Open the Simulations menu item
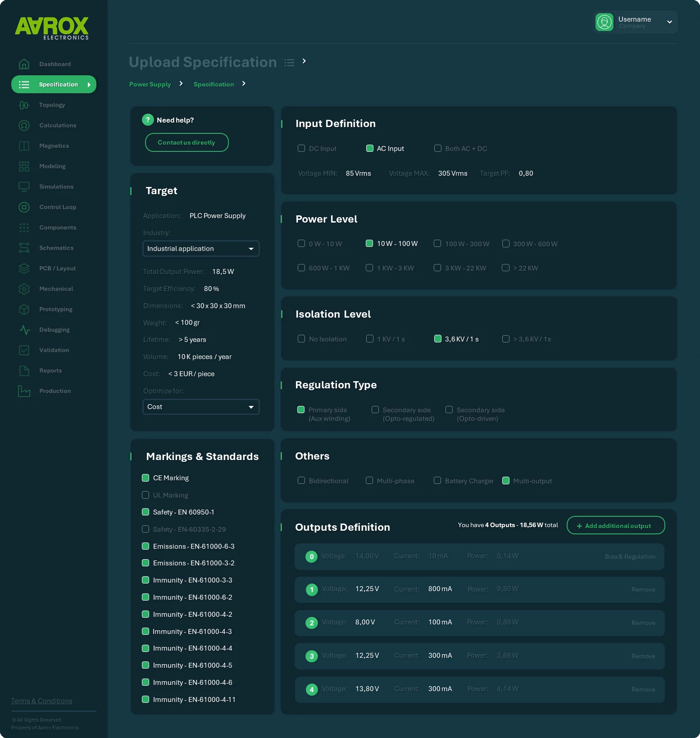The height and width of the screenshot is (738, 700). point(56,187)
